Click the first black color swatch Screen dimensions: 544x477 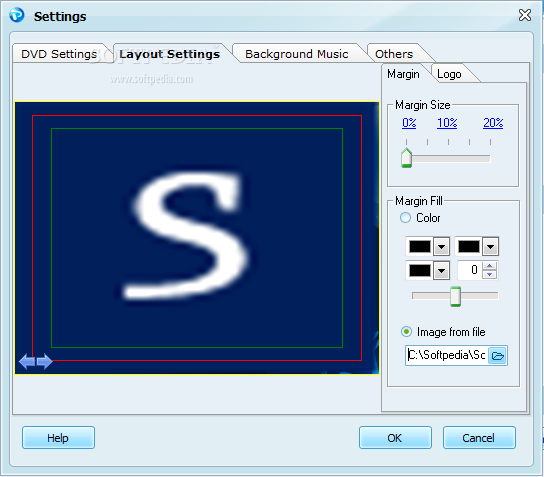pos(420,247)
